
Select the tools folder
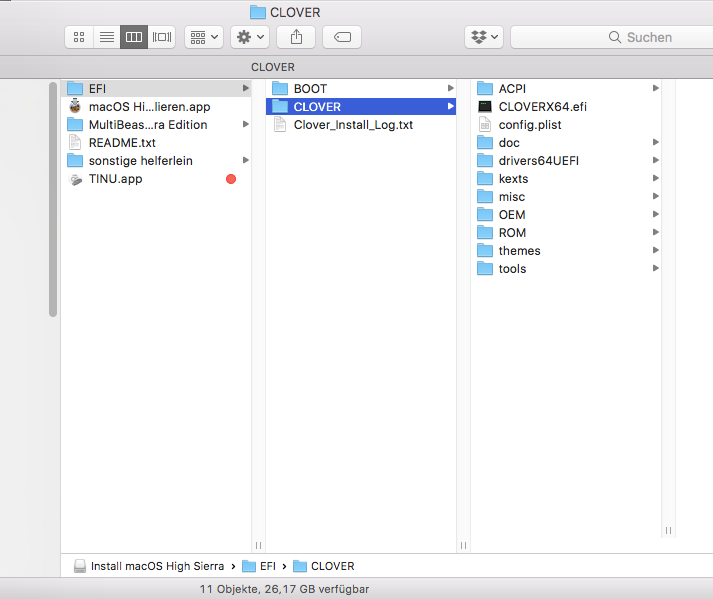566,269
